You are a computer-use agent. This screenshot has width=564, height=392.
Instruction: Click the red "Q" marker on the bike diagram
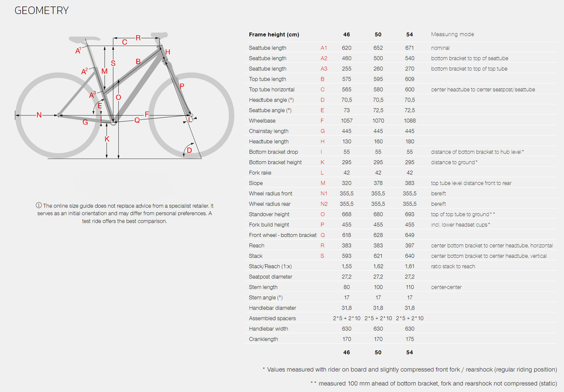(x=137, y=120)
